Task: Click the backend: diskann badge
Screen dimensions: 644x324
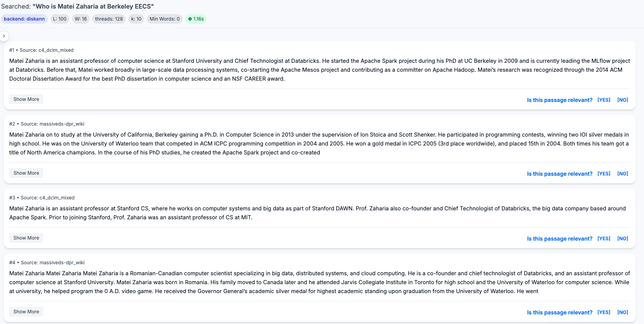Action: pos(24,19)
